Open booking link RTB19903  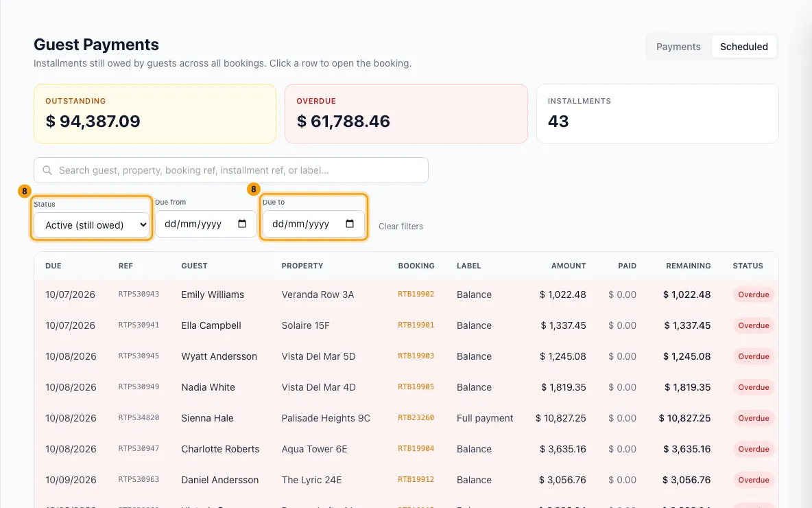pyautogui.click(x=416, y=356)
